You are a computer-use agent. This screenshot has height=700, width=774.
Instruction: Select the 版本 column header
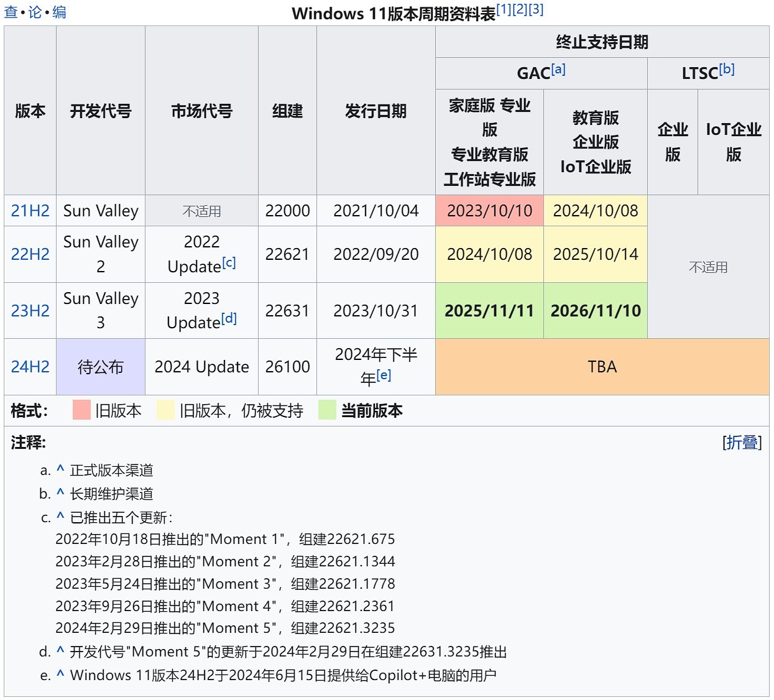[x=30, y=111]
